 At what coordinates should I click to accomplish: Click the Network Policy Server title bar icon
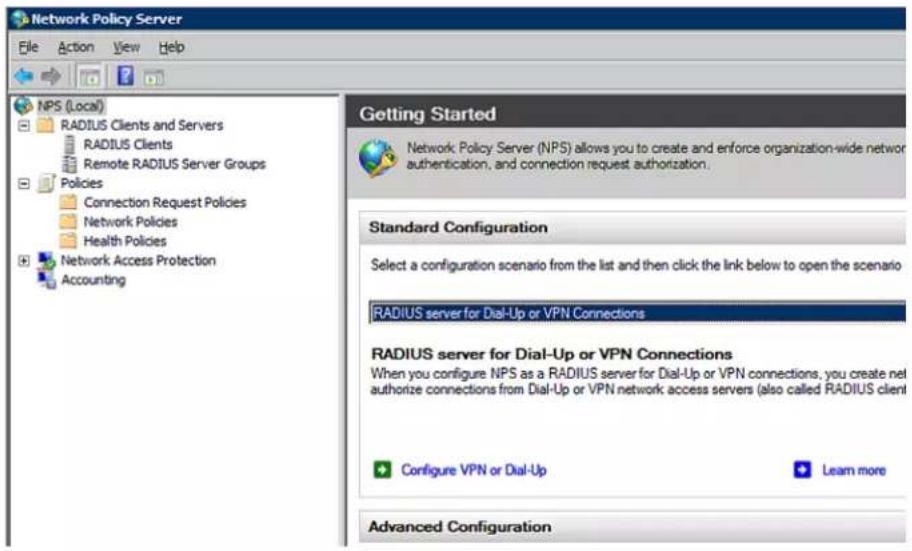coord(20,19)
